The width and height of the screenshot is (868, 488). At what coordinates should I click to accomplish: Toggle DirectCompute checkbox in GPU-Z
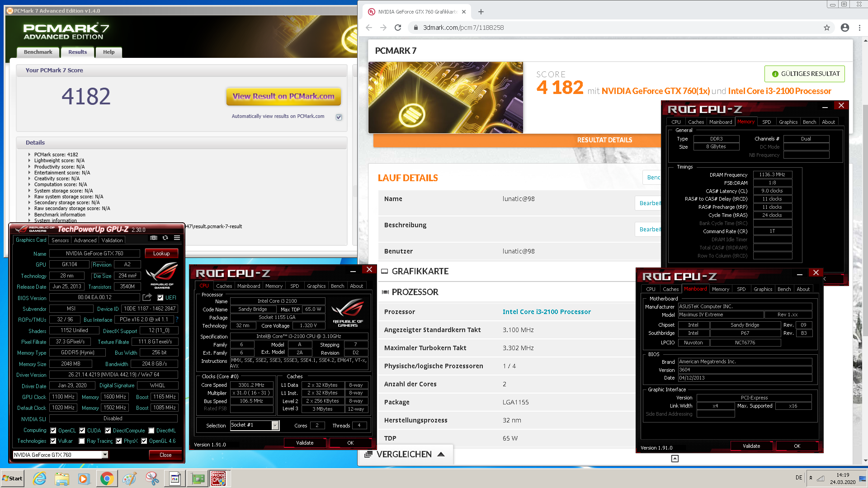point(108,431)
